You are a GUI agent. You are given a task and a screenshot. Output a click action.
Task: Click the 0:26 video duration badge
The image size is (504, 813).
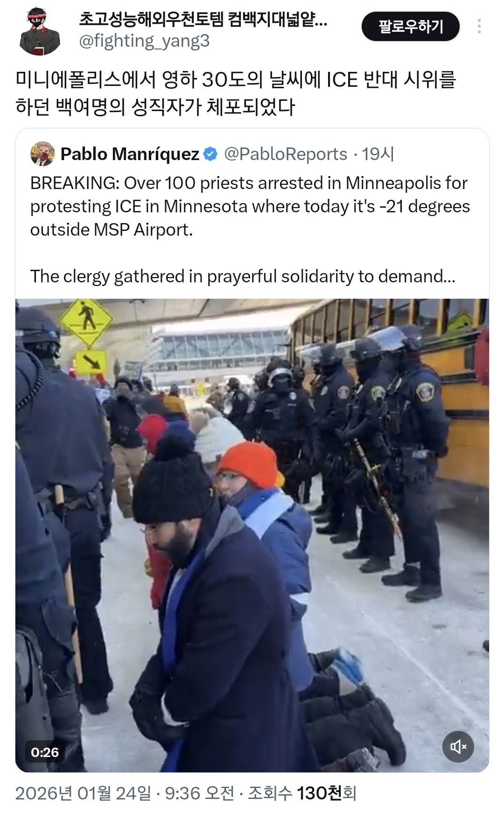45,752
